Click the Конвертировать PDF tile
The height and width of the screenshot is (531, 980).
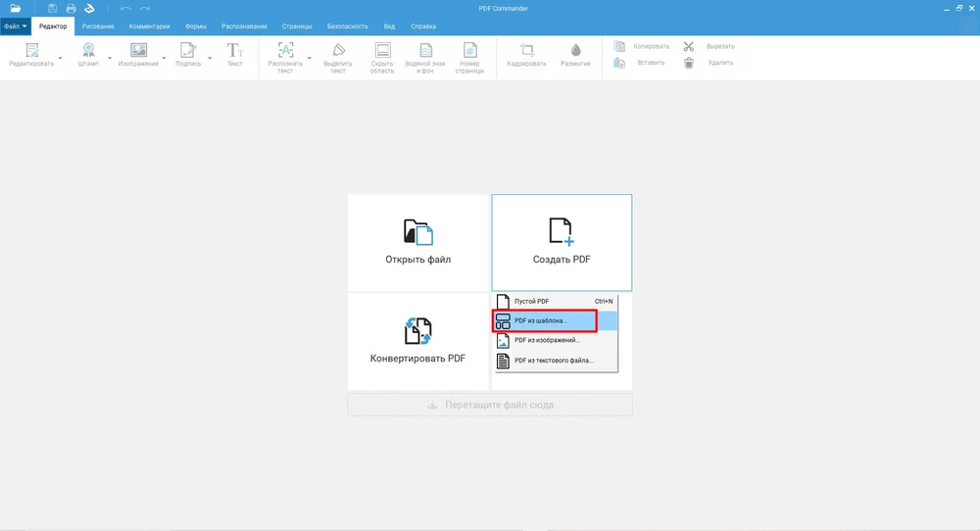pyautogui.click(x=418, y=341)
